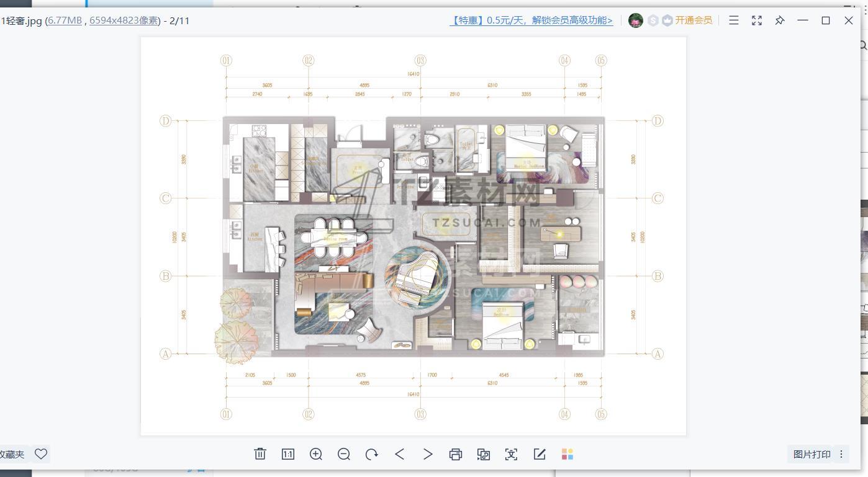The height and width of the screenshot is (477, 868).
Task: Open the image editor via pencil icon
Action: (540, 454)
